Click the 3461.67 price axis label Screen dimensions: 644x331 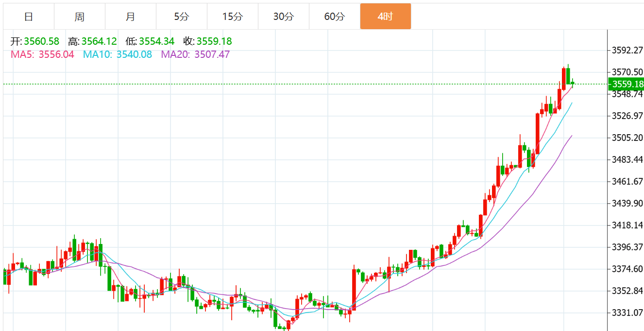pyautogui.click(x=627, y=181)
